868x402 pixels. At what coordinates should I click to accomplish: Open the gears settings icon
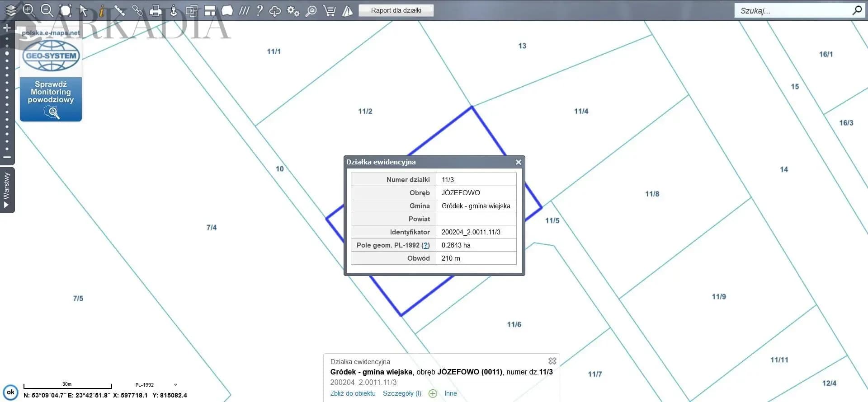(x=293, y=10)
